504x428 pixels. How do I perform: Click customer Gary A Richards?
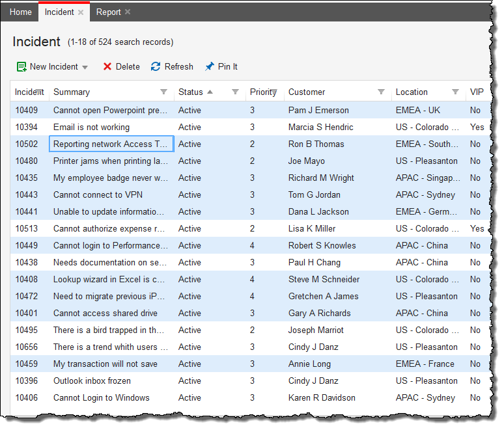pyautogui.click(x=320, y=314)
